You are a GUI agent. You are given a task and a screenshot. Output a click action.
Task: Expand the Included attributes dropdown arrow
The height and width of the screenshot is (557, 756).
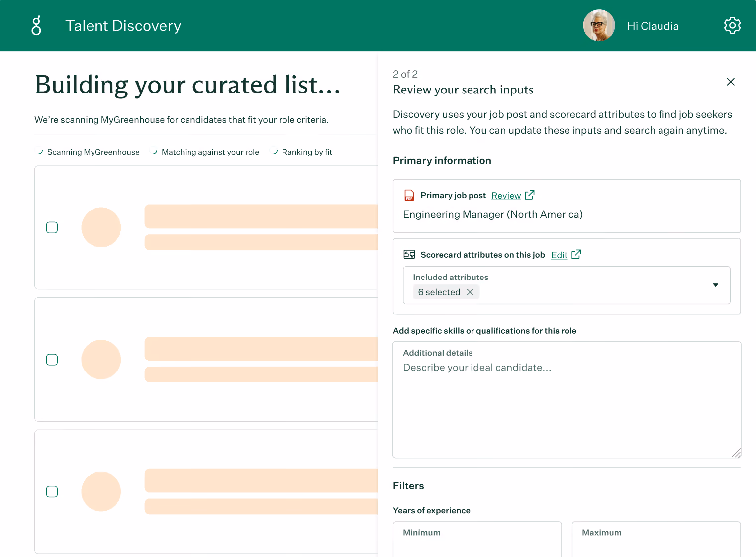pos(715,285)
